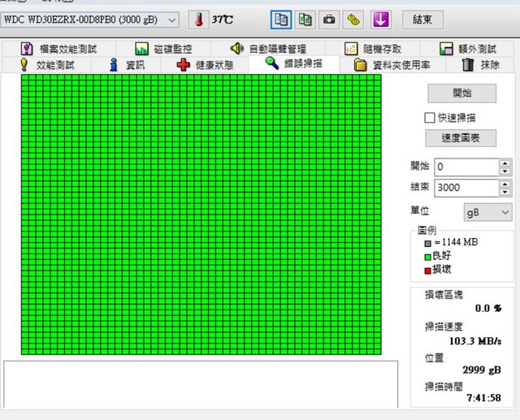Image resolution: width=520 pixels, height=420 pixels.
Task: Open the options gear icon in toolbar
Action: coord(353,19)
